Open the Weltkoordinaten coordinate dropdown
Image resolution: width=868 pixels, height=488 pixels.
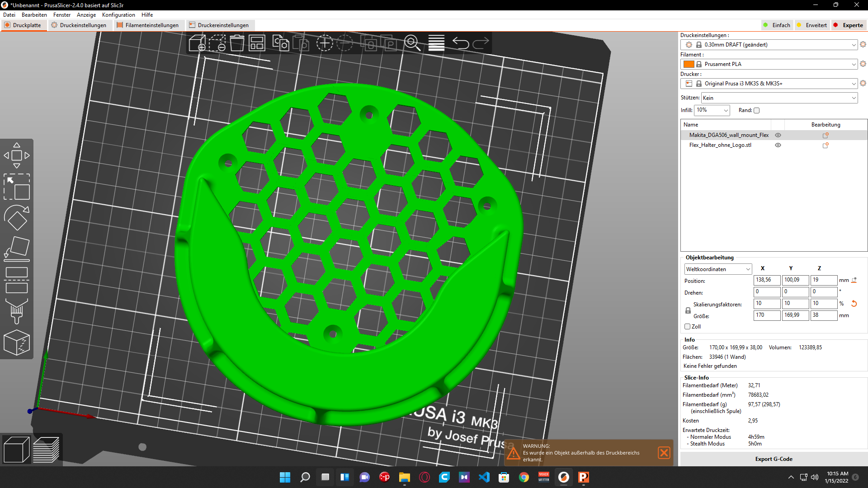point(718,269)
